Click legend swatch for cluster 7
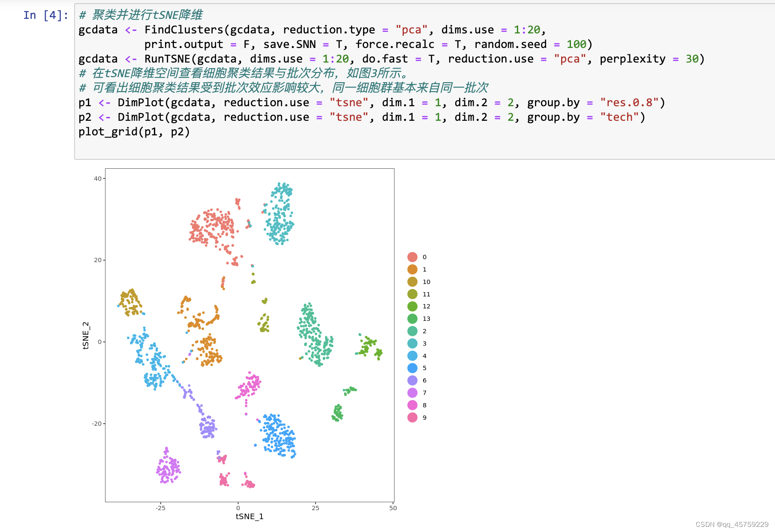Image resolution: width=775 pixels, height=532 pixels. (412, 393)
